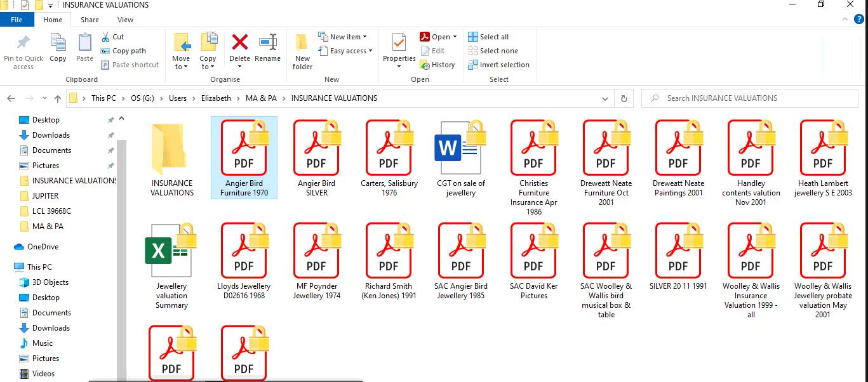Switch to the Share tab
Screen dimensions: 868x382
(90, 20)
